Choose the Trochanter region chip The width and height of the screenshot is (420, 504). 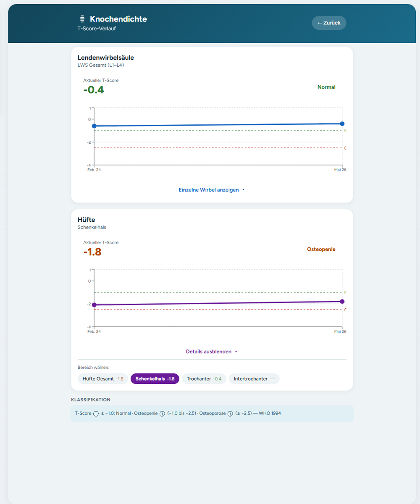tap(204, 379)
